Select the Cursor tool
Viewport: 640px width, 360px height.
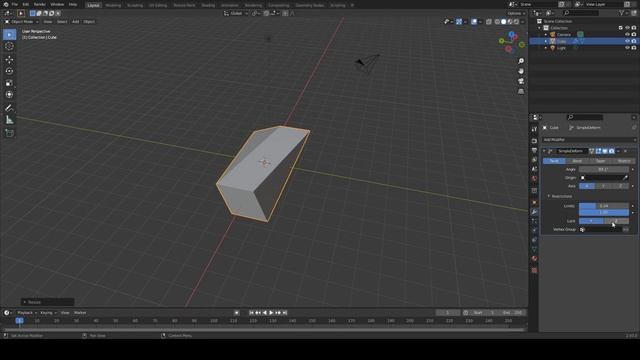tap(9, 46)
